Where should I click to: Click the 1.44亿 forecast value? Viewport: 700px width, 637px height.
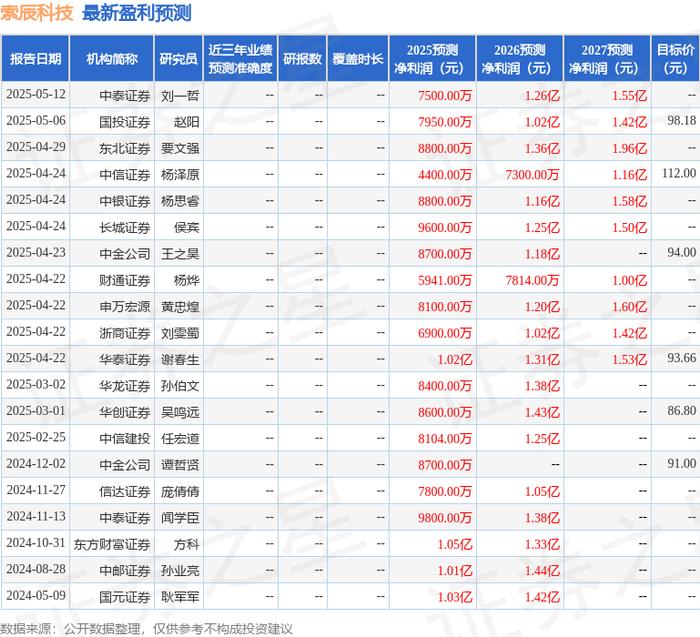click(542, 570)
